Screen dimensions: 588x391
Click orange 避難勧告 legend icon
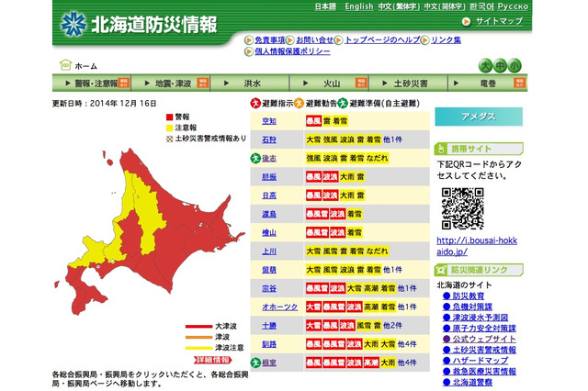(x=299, y=103)
